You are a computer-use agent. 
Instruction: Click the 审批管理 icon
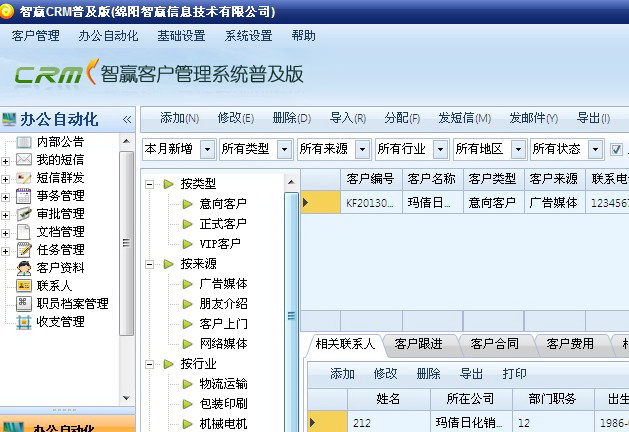[24, 214]
